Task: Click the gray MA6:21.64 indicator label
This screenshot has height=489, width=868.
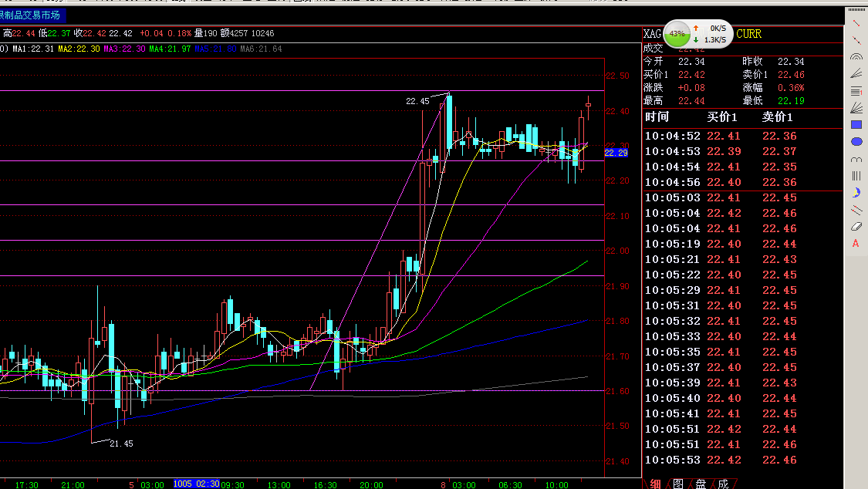Action: (x=261, y=49)
